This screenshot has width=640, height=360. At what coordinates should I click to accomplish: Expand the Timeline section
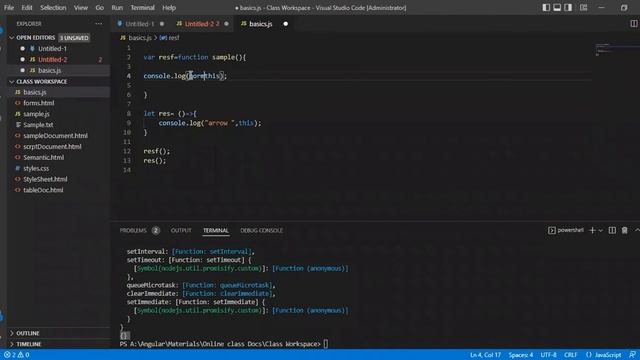[11, 344]
